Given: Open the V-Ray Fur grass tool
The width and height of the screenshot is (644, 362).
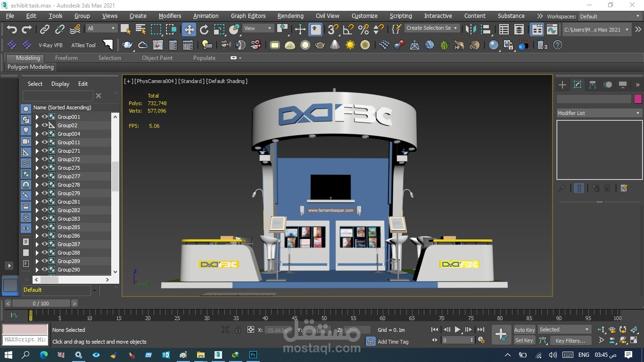Looking at the screenshot, I should (444, 45).
